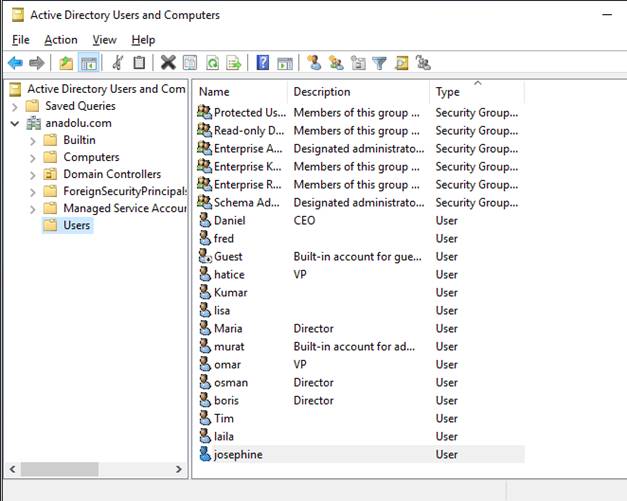Open the Help menu
This screenshot has height=501, width=627.
[143, 40]
